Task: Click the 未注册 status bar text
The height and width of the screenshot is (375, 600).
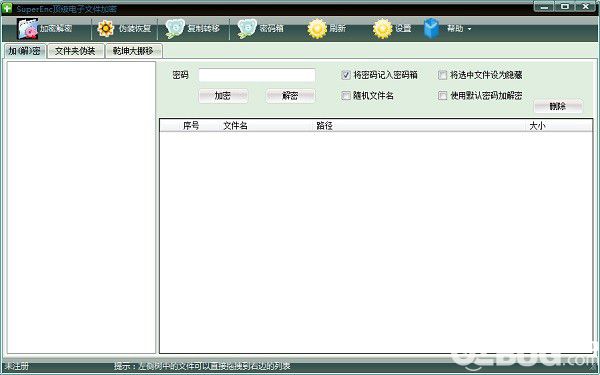Action: tap(16, 366)
